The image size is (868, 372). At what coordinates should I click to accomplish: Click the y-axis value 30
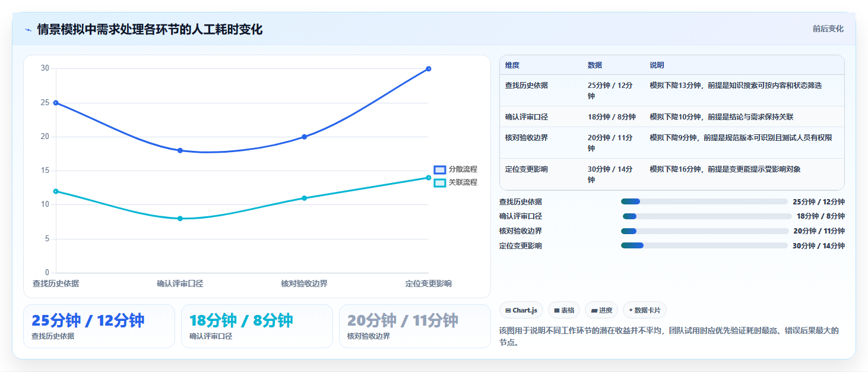coord(45,68)
